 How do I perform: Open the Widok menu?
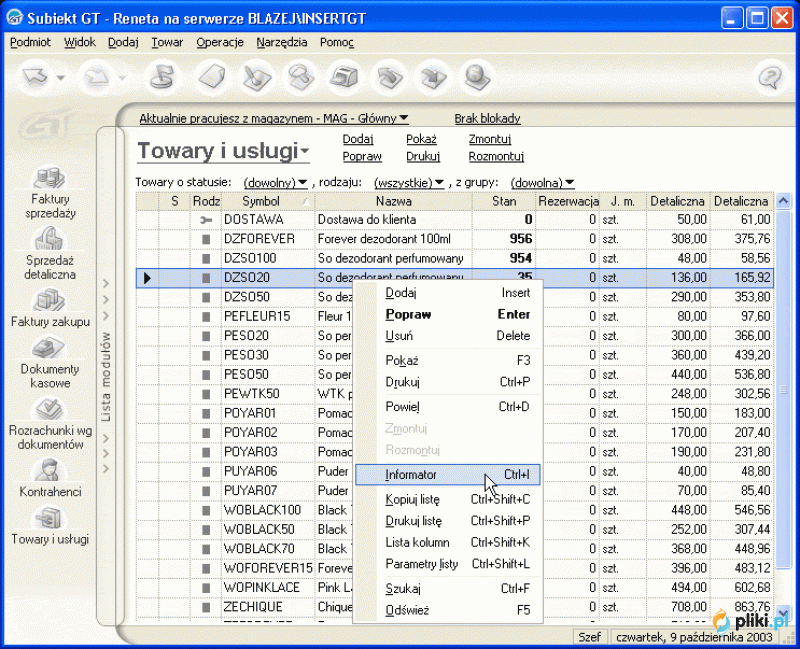click(80, 42)
